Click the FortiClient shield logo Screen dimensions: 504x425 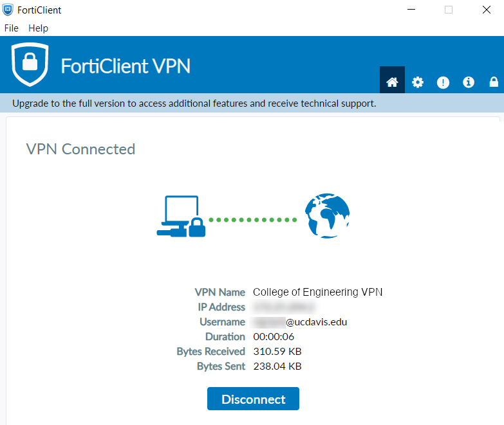pyautogui.click(x=30, y=64)
